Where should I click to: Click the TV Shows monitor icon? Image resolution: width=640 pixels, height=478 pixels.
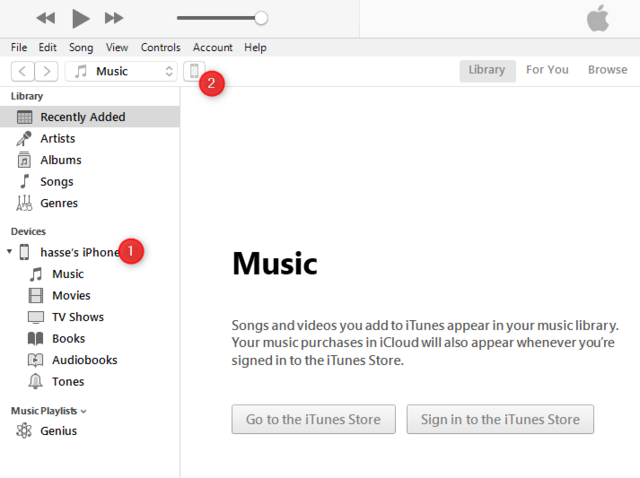pos(36,317)
